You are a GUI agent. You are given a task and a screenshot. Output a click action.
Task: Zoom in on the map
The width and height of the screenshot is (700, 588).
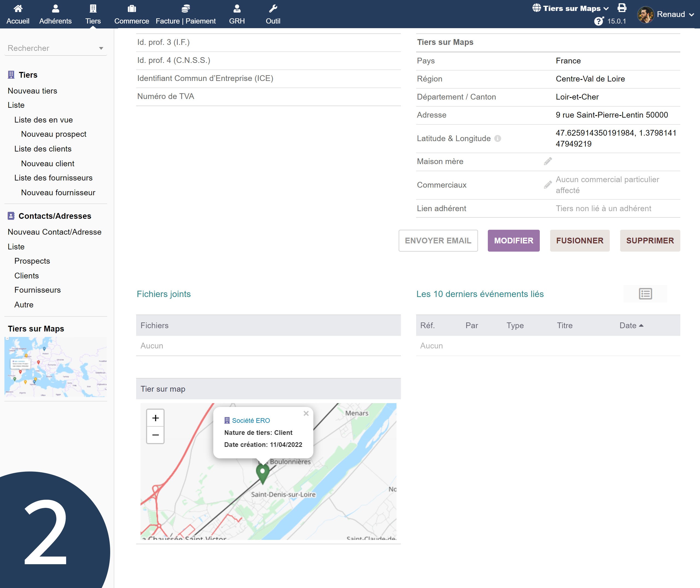coord(155,418)
